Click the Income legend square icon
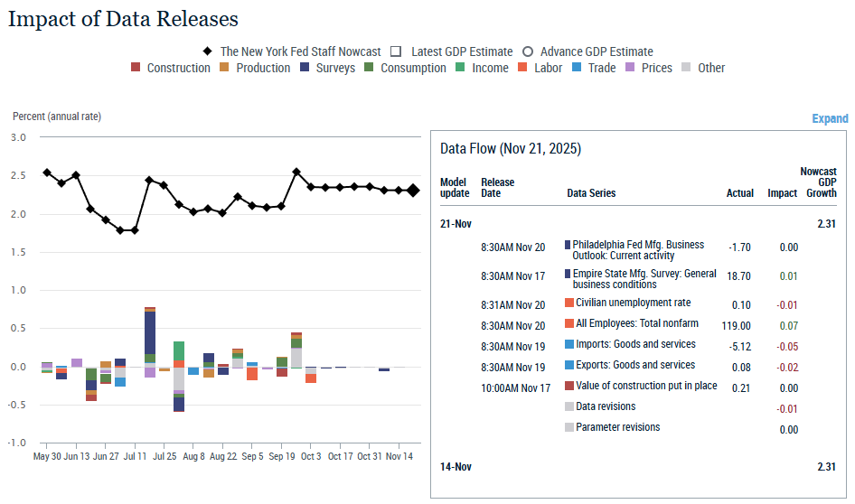 point(461,68)
